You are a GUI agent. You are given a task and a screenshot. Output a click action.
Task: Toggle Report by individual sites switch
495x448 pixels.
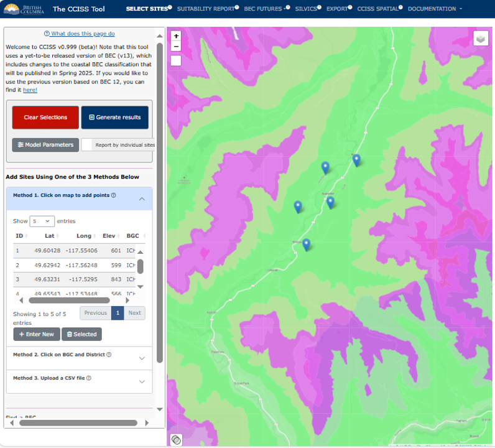pyautogui.click(x=88, y=145)
